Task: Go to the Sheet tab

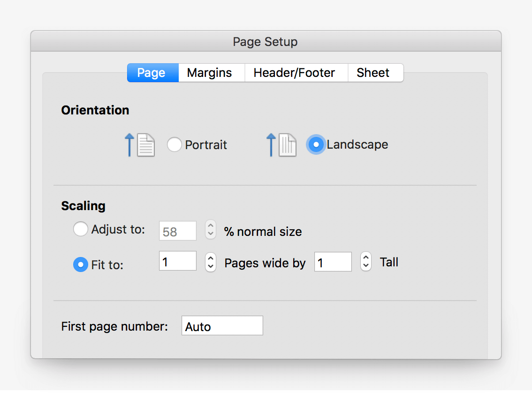Action: (373, 73)
